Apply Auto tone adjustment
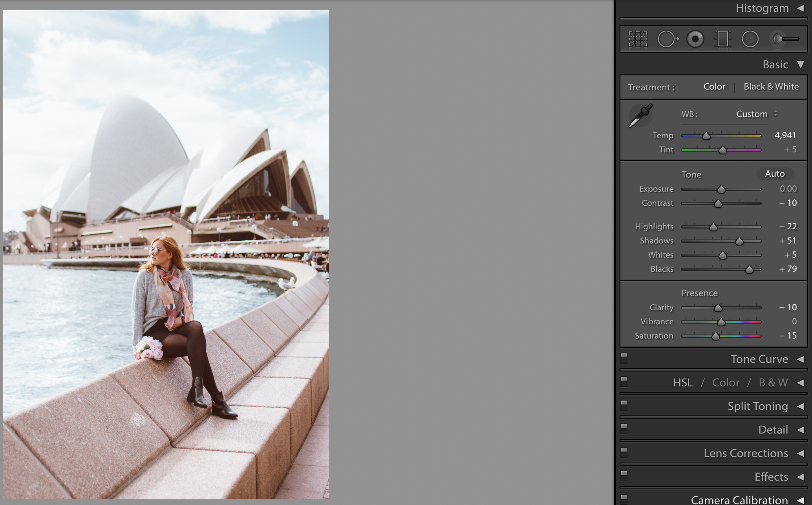The height and width of the screenshot is (505, 812). click(775, 174)
